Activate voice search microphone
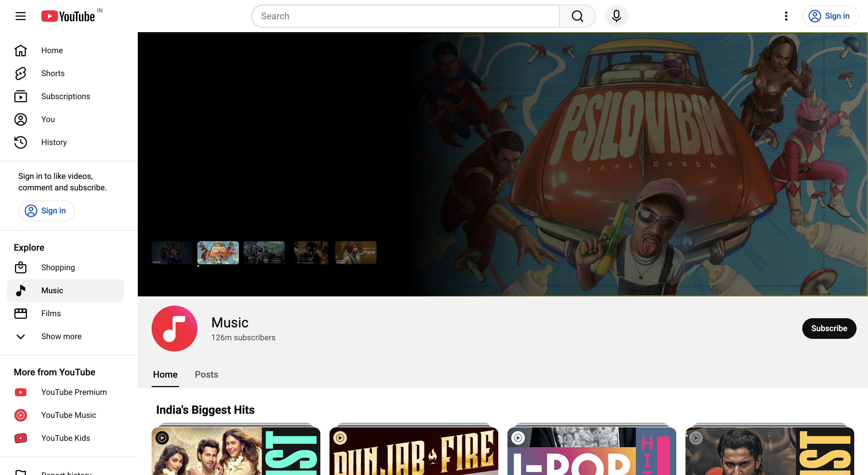 [x=616, y=16]
